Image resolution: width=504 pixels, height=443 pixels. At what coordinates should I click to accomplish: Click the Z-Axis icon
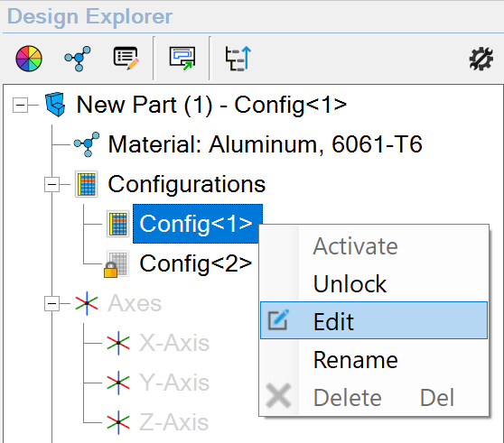point(118,422)
